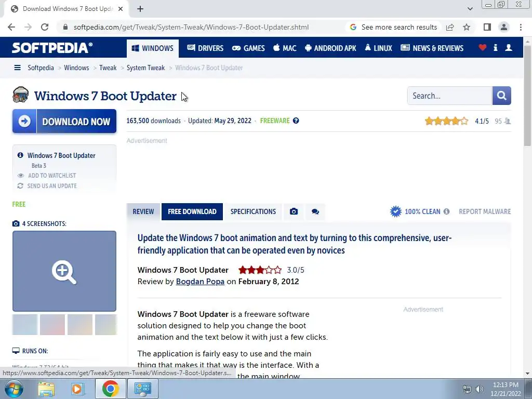
Task: Go to Tweak breadcrumb link
Action: click(x=108, y=68)
